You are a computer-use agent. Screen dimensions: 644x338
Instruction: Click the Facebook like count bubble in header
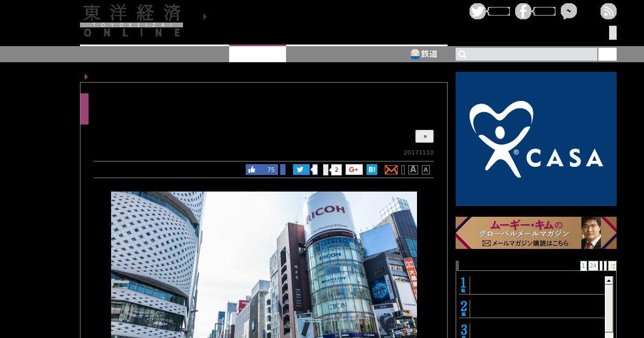click(544, 11)
